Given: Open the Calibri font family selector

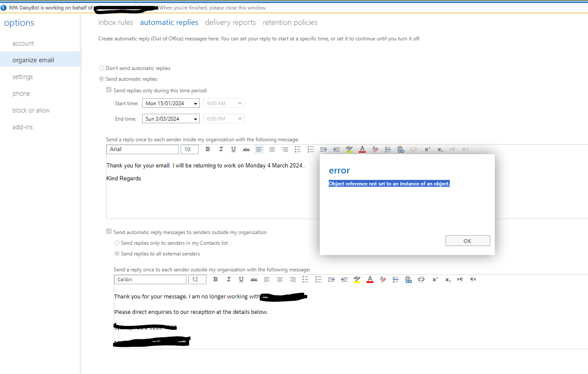Looking at the screenshot, I should [150, 279].
